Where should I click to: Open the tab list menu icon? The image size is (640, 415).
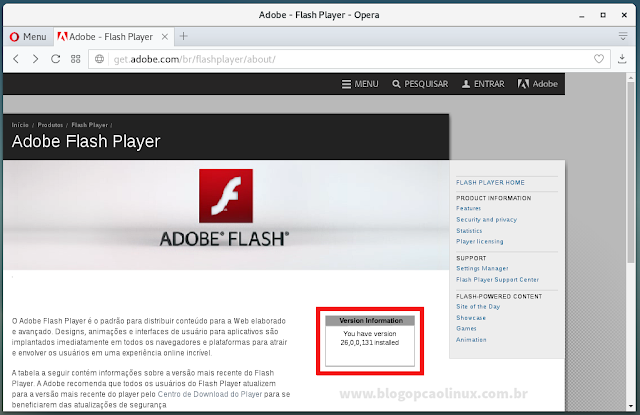tap(623, 36)
